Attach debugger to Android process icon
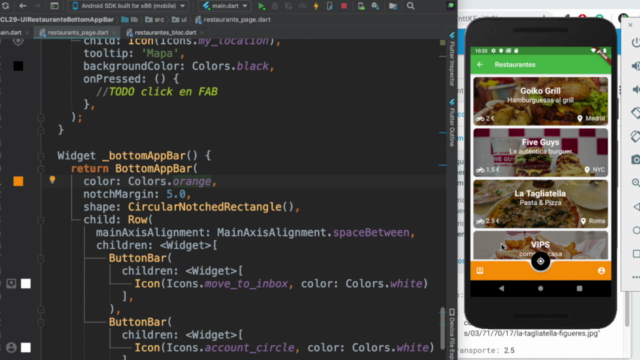This screenshot has width=640, height=360. (330, 6)
